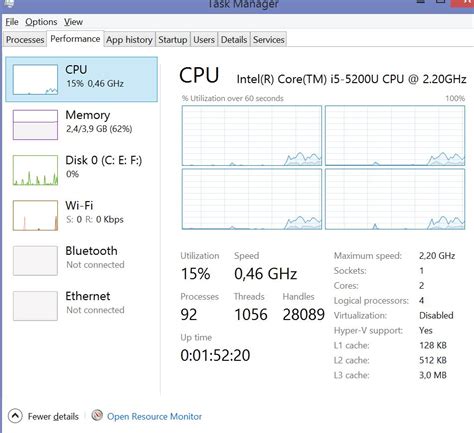Open Resource Monitor link
Image resolution: width=474 pixels, height=433 pixels.
[x=154, y=416]
